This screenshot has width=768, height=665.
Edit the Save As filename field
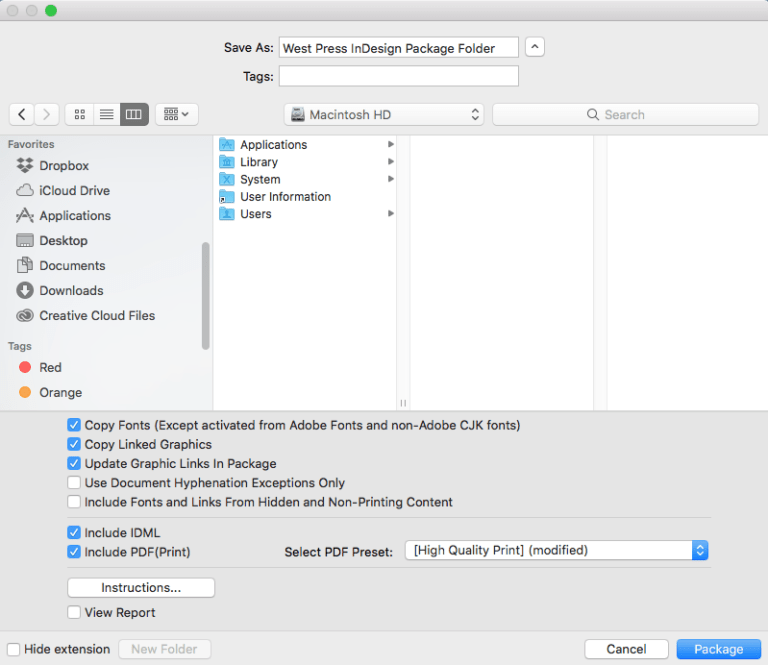tap(399, 48)
